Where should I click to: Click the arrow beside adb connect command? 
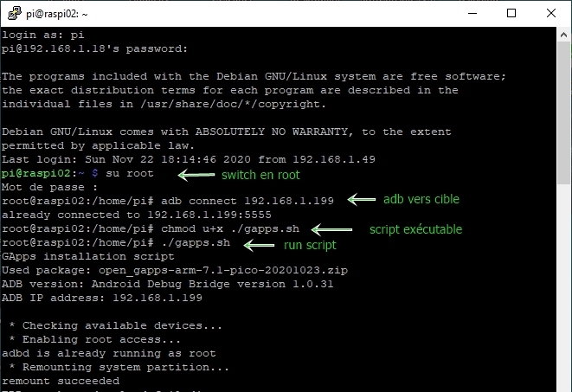tap(362, 200)
